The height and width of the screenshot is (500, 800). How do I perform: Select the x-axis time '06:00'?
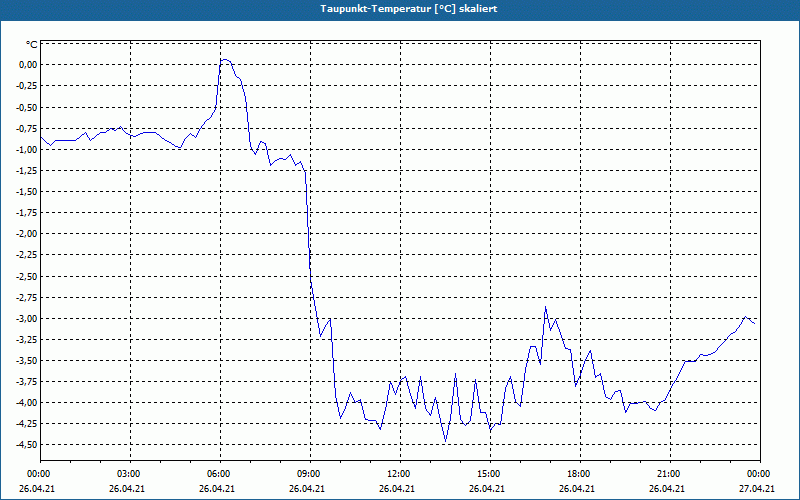218,474
